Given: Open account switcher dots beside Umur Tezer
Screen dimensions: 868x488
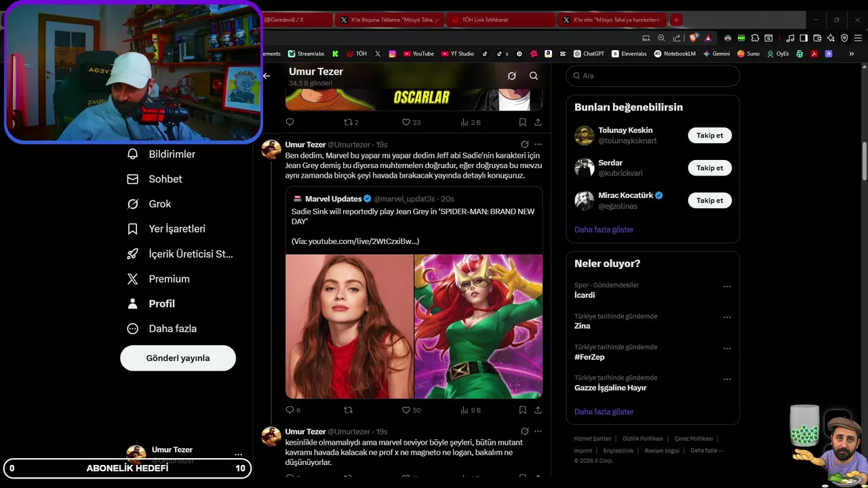Looking at the screenshot, I should [x=238, y=454].
